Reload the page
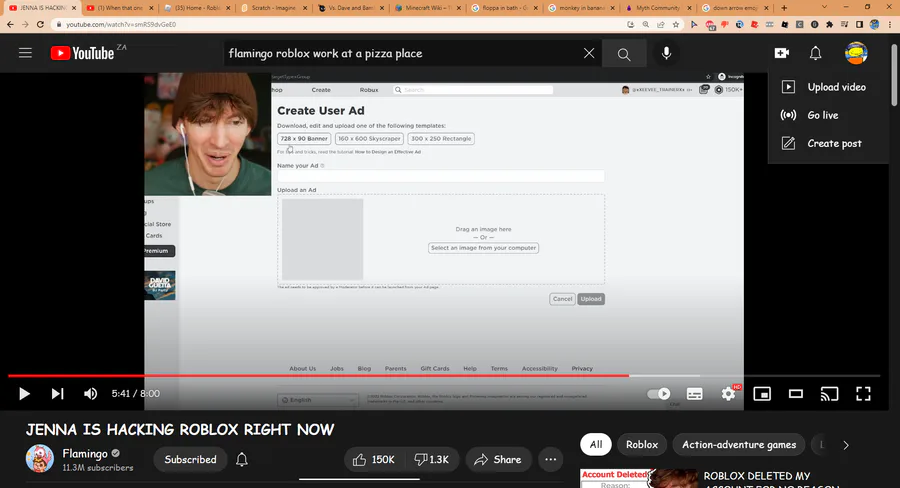This screenshot has width=900, height=488. [40, 25]
